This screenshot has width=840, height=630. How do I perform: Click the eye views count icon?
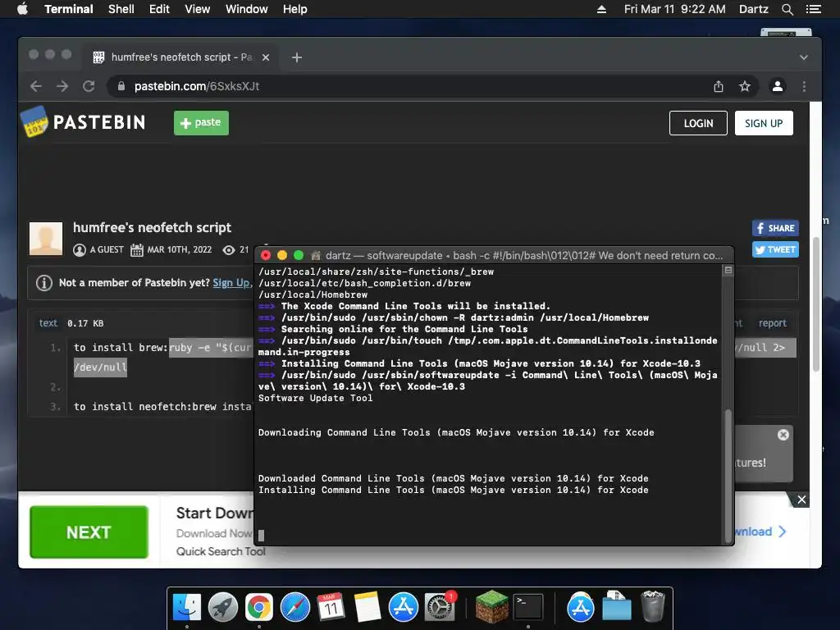[229, 249]
